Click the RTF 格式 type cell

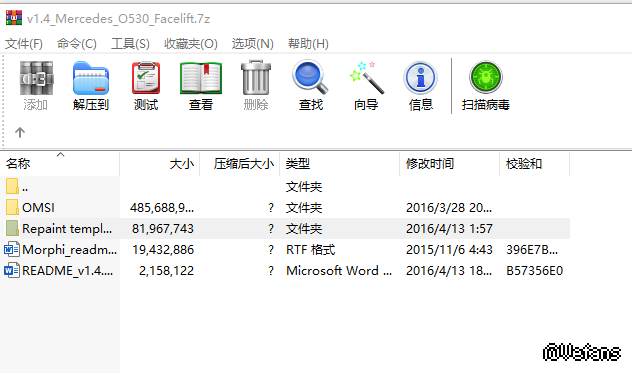pos(310,250)
